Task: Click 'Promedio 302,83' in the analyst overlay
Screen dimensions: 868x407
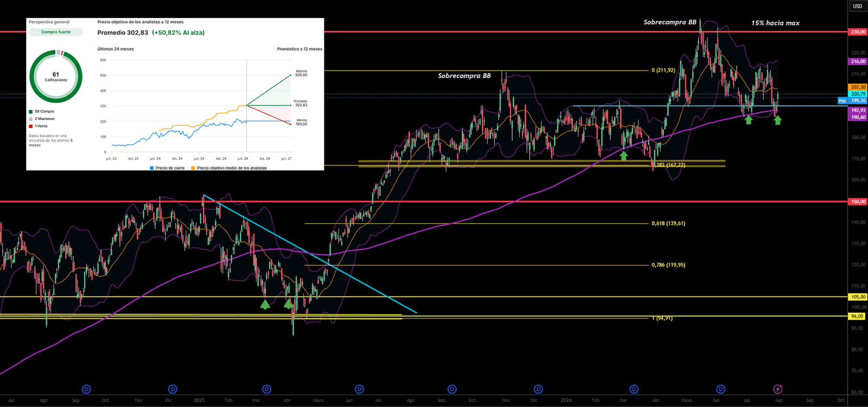Action: pyautogui.click(x=123, y=33)
